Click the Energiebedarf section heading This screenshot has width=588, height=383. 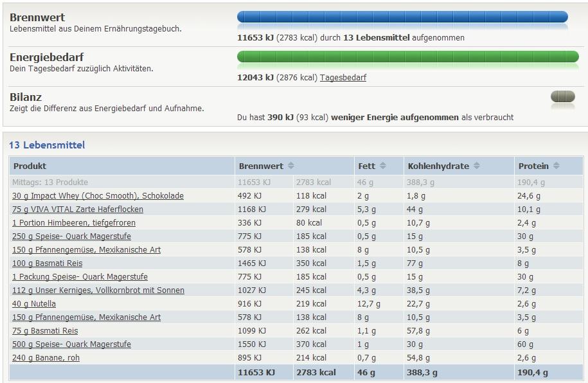point(46,57)
